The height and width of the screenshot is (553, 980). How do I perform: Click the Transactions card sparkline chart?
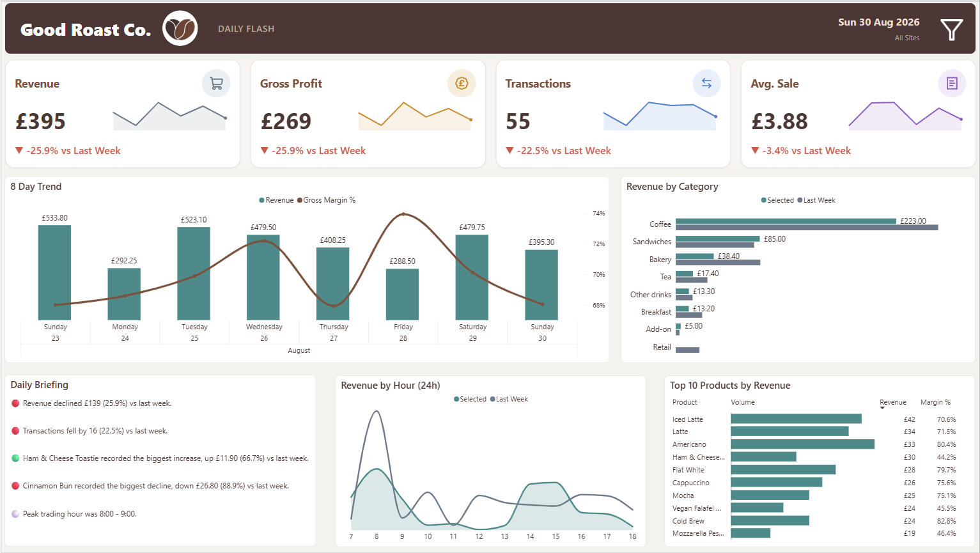(660, 116)
